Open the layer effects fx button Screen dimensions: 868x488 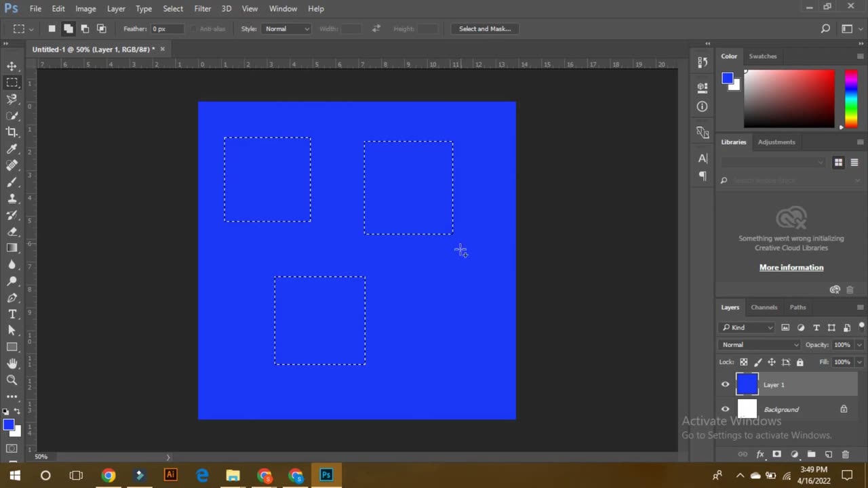760,454
